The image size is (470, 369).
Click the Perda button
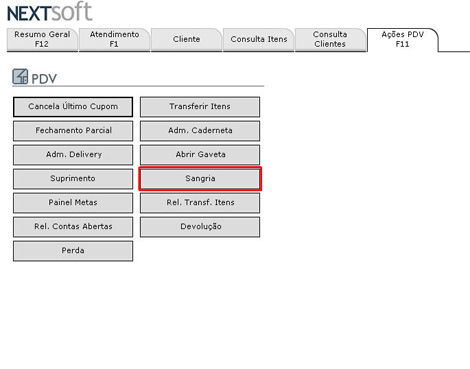[73, 251]
